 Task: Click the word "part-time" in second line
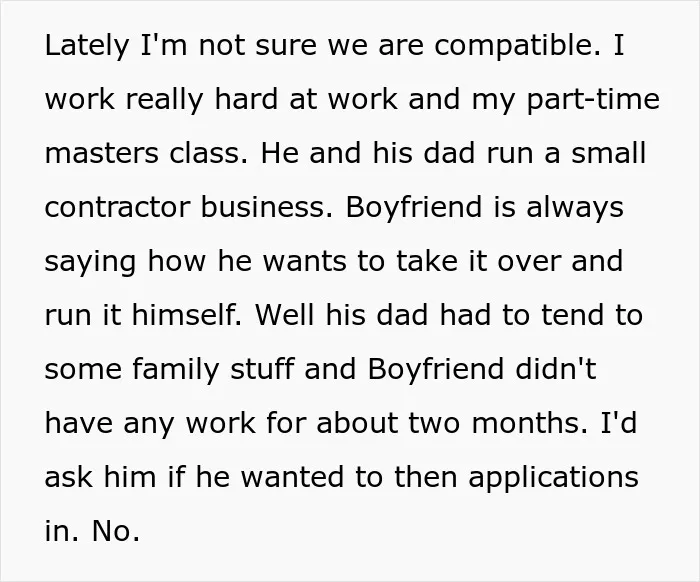[593, 101]
